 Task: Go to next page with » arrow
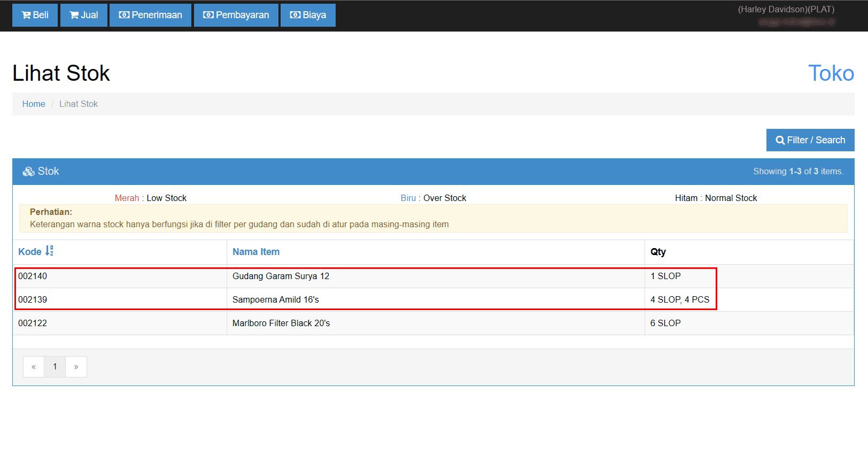(x=76, y=367)
